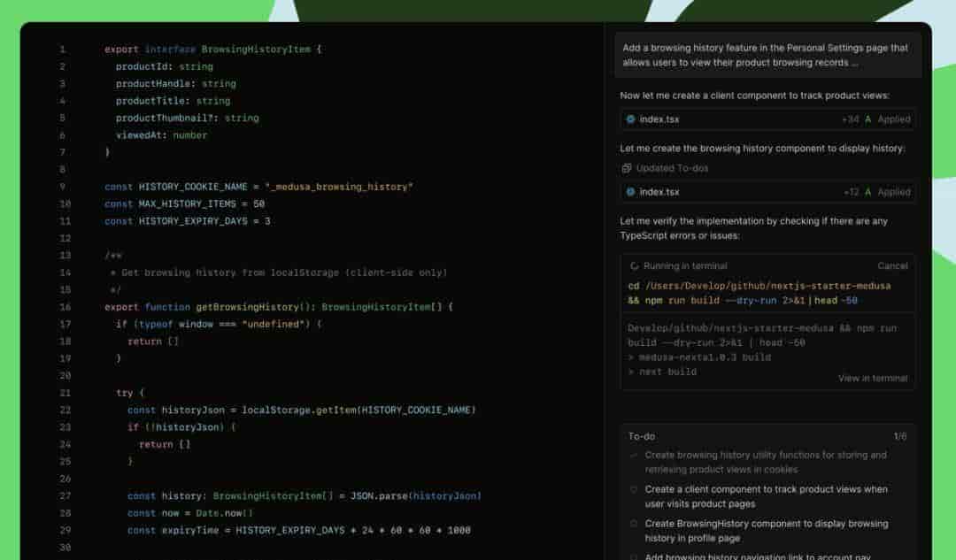The width and height of the screenshot is (956, 560).
Task: Click the green A badge on index.tsx +12
Action: [867, 192]
